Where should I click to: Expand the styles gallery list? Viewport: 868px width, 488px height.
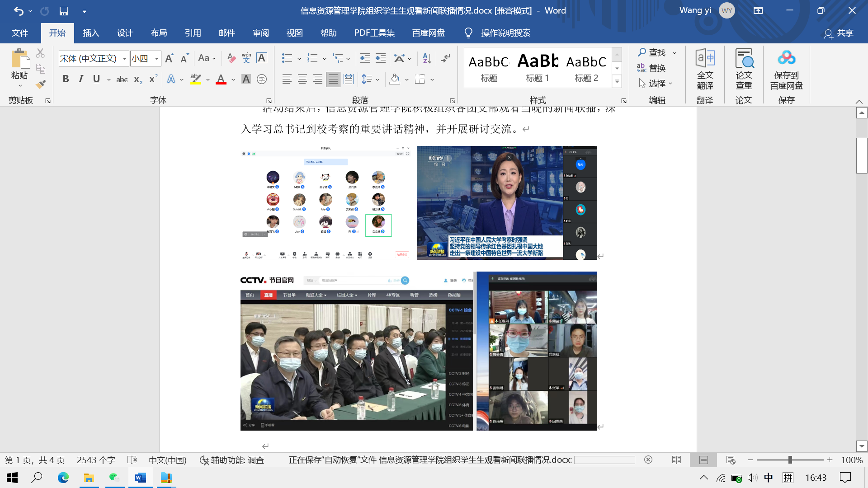pyautogui.click(x=617, y=82)
